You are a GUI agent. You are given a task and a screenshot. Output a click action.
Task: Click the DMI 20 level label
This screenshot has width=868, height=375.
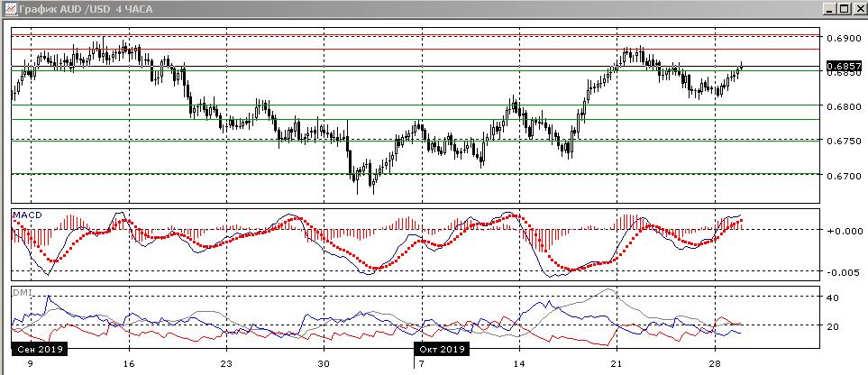coord(834,326)
